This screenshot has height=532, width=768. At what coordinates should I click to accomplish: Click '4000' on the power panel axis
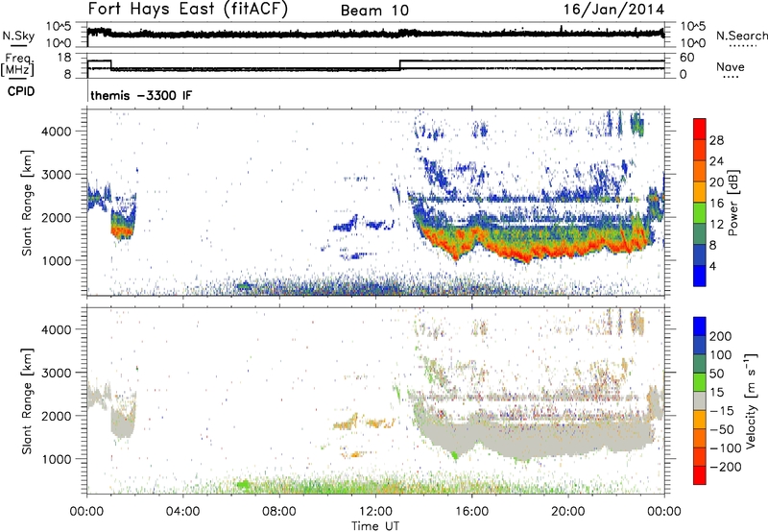point(57,132)
